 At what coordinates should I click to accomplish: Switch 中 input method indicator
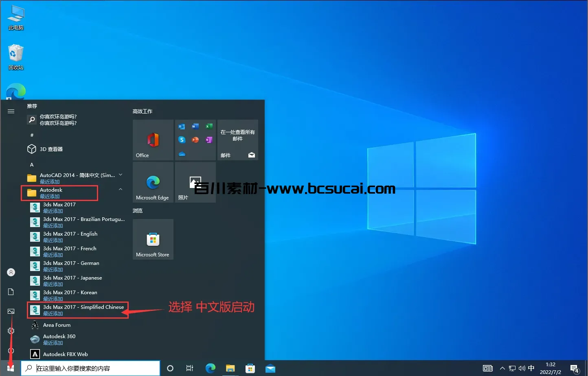pyautogui.click(x=531, y=368)
